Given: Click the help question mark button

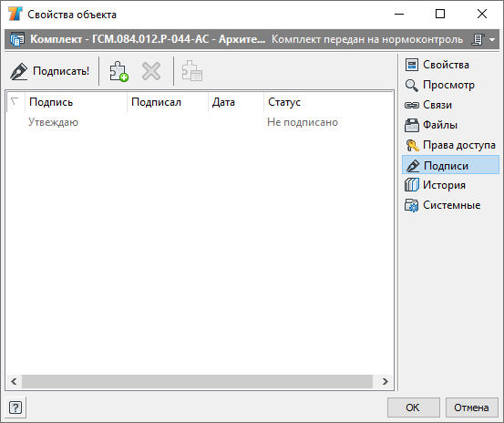Looking at the screenshot, I should tap(15, 408).
